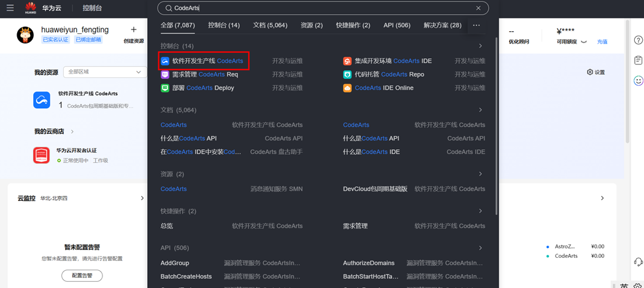644x288 pixels.
Task: Click the Huawei logo
Action: pos(31,7)
